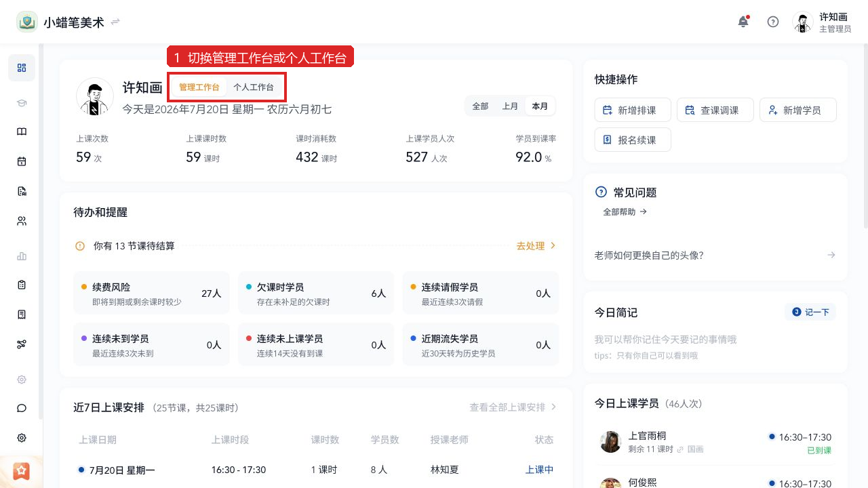Click the 今日简记 note input area
Screen dimensions: 868x488
click(715, 346)
